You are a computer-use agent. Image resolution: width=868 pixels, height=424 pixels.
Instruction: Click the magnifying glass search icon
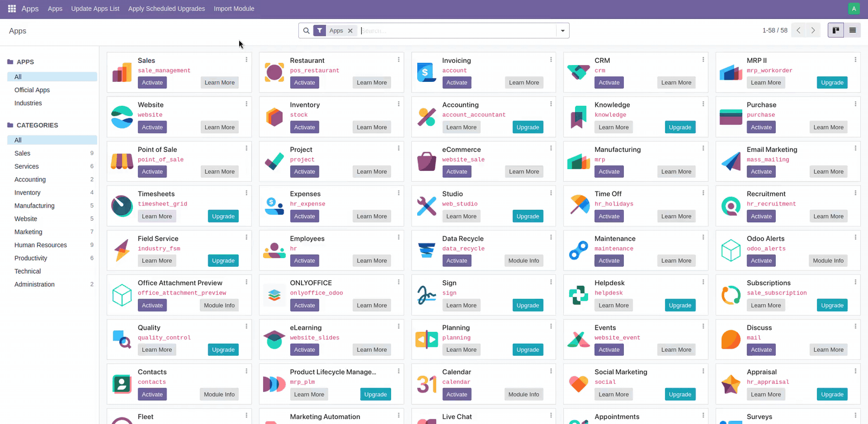click(x=307, y=31)
